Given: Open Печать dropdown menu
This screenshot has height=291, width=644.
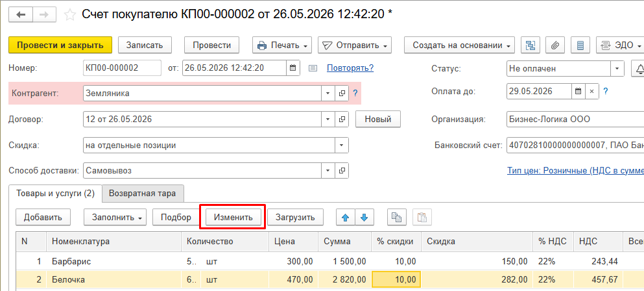Looking at the screenshot, I should click(282, 45).
